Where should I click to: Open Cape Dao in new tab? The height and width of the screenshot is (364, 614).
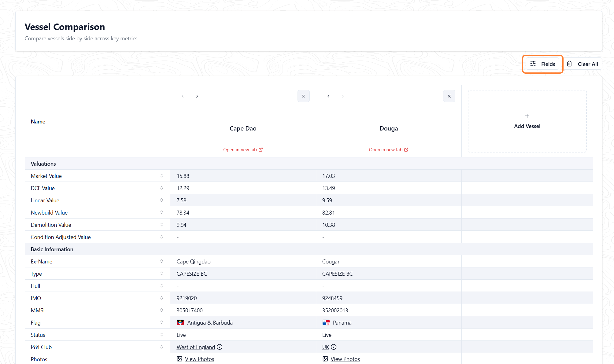[x=243, y=149]
